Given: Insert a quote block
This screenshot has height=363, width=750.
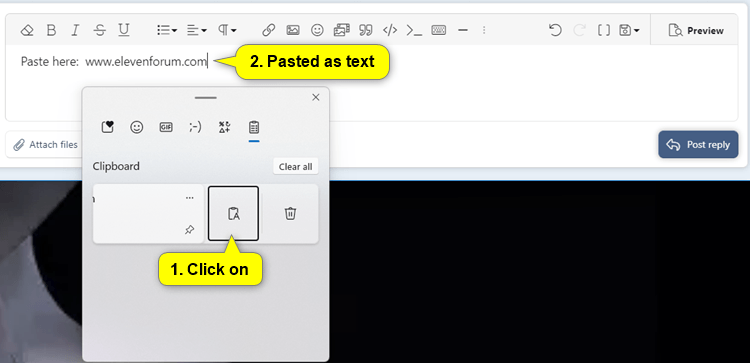Looking at the screenshot, I should 366,31.
